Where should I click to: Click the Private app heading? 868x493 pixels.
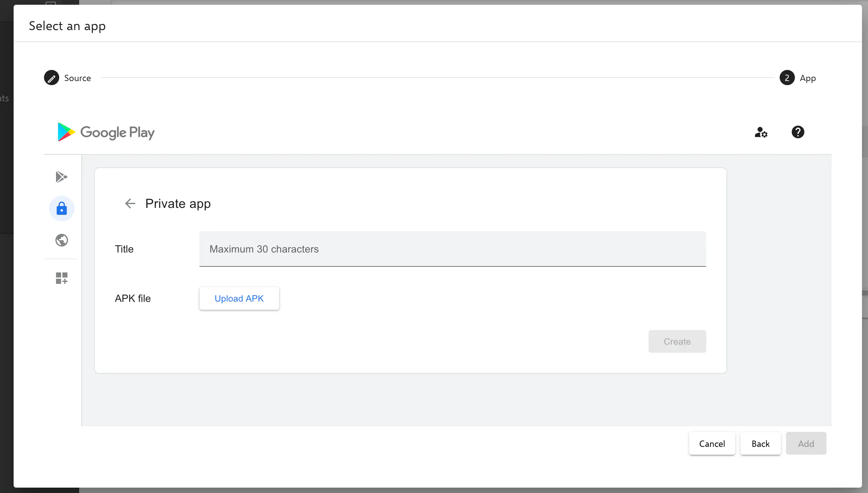tap(178, 203)
